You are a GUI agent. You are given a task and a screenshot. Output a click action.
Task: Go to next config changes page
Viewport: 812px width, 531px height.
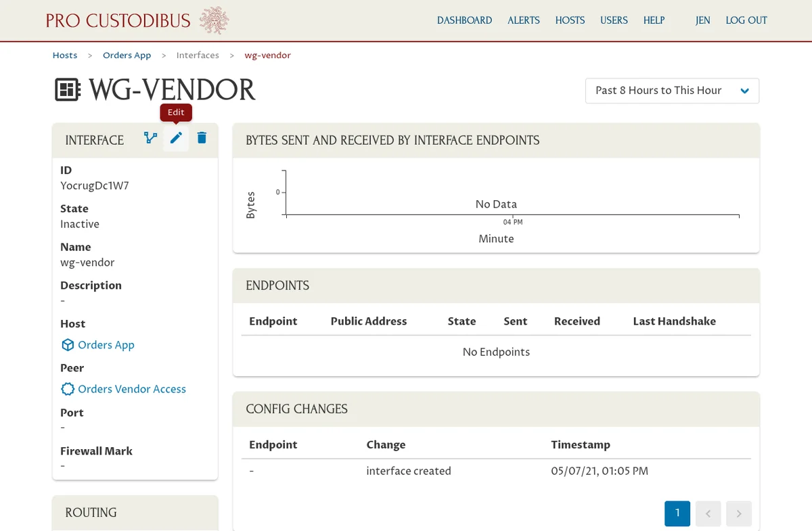(739, 514)
